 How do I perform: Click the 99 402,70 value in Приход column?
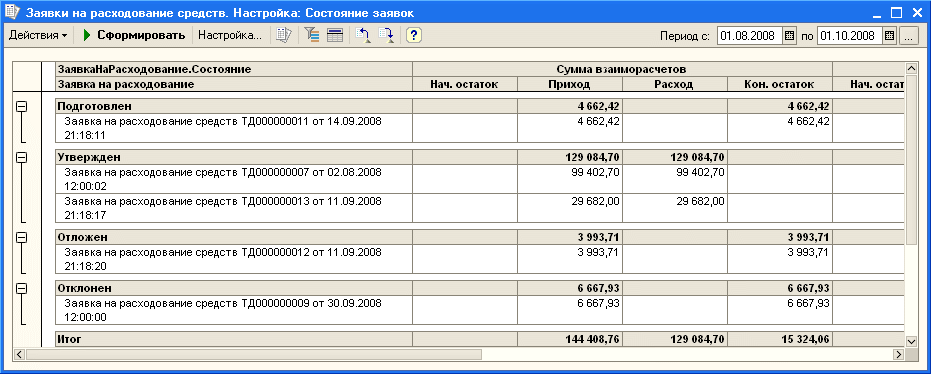point(597,172)
